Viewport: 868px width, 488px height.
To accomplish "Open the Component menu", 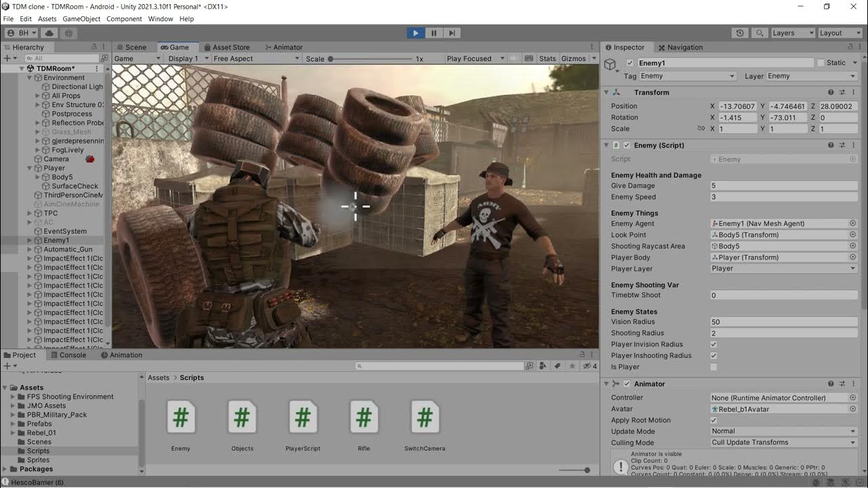I will 124,19.
